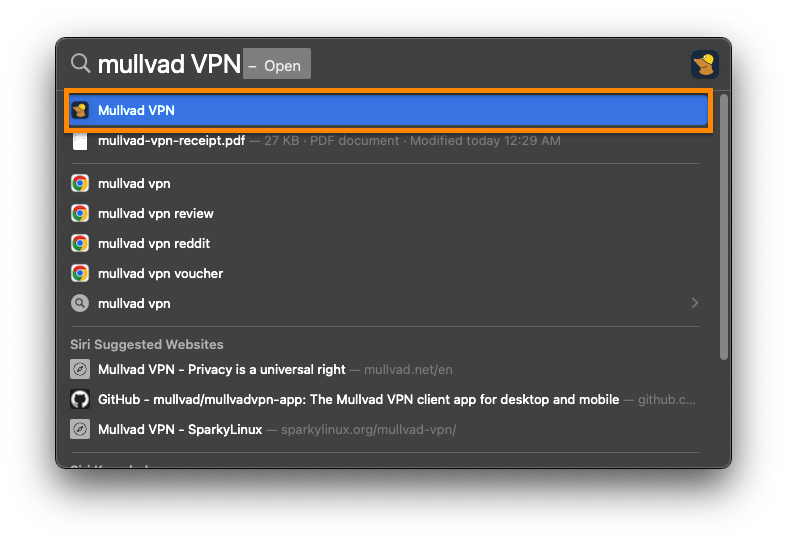
Task: Click the PDF document icon for receipt
Action: 81,141
